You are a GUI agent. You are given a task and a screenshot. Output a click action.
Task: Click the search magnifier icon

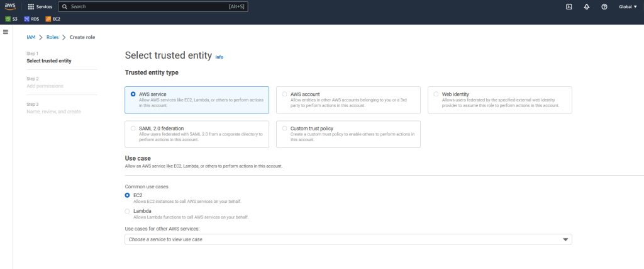(x=65, y=6)
